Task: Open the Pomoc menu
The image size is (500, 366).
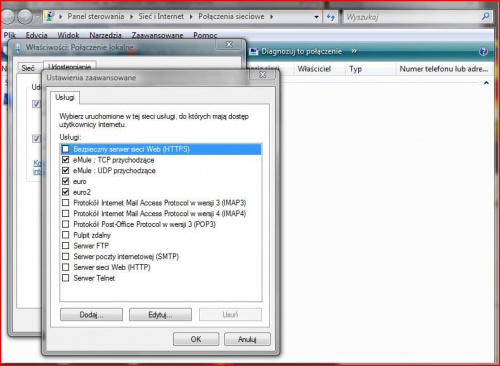Action: point(205,35)
